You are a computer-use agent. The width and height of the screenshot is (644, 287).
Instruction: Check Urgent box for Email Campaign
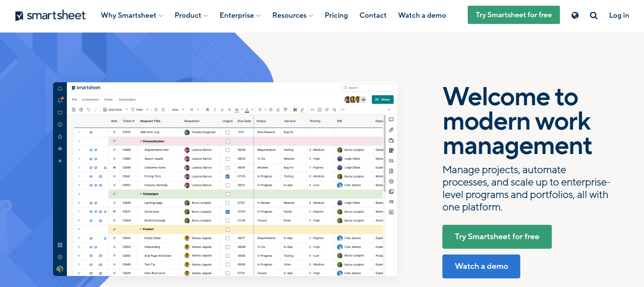(x=227, y=221)
